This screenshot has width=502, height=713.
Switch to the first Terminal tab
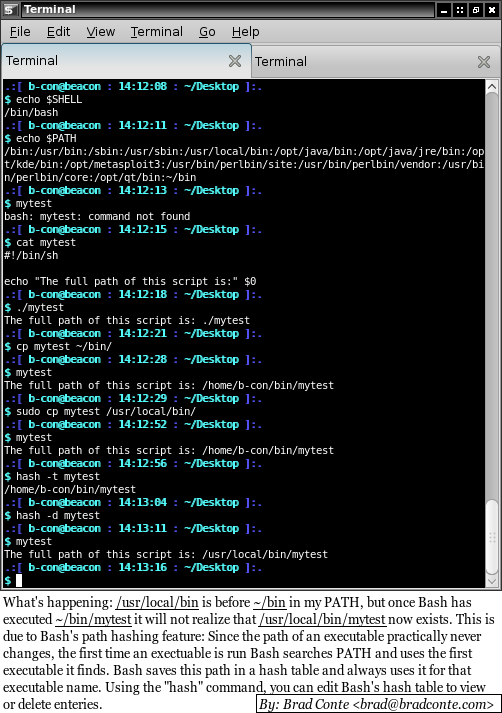126,60
